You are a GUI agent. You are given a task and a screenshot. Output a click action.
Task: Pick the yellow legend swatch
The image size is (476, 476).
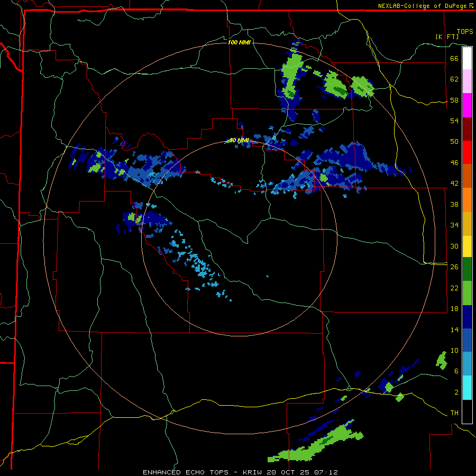[x=467, y=246]
